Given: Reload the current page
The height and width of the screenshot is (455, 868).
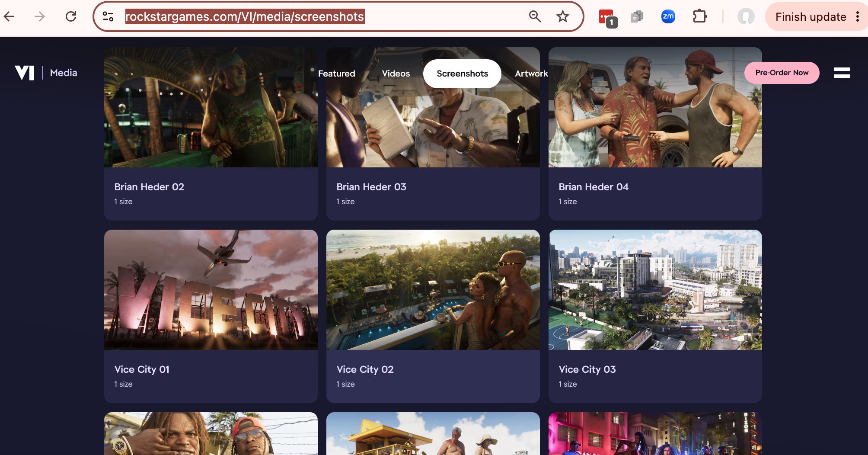Looking at the screenshot, I should [x=71, y=17].
